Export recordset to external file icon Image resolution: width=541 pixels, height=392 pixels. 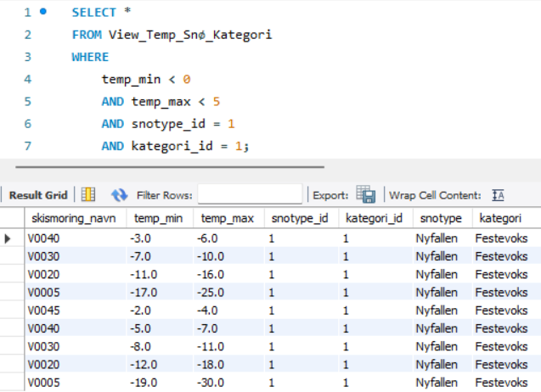point(366,194)
